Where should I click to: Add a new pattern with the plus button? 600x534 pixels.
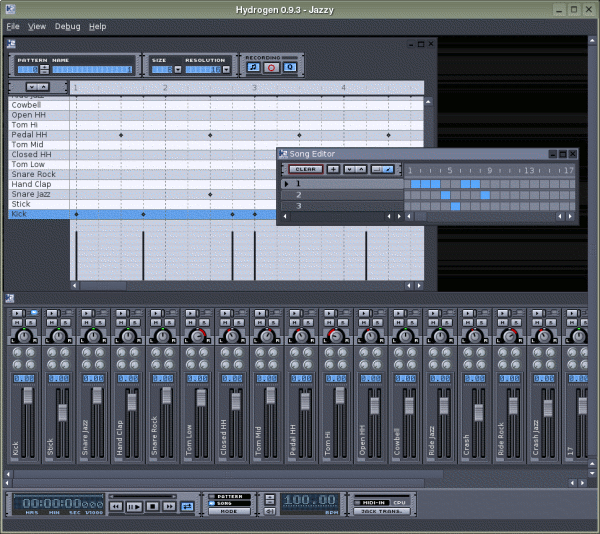point(332,169)
